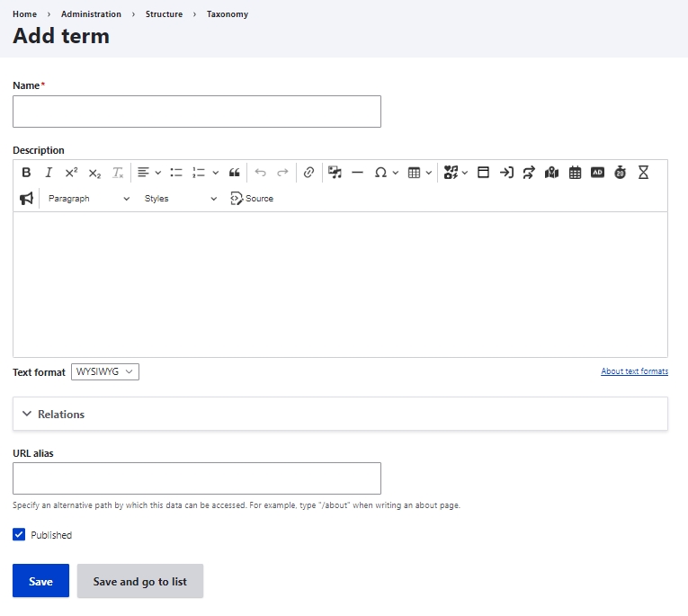
Task: Insert a bulleted list
Action: pyautogui.click(x=176, y=173)
